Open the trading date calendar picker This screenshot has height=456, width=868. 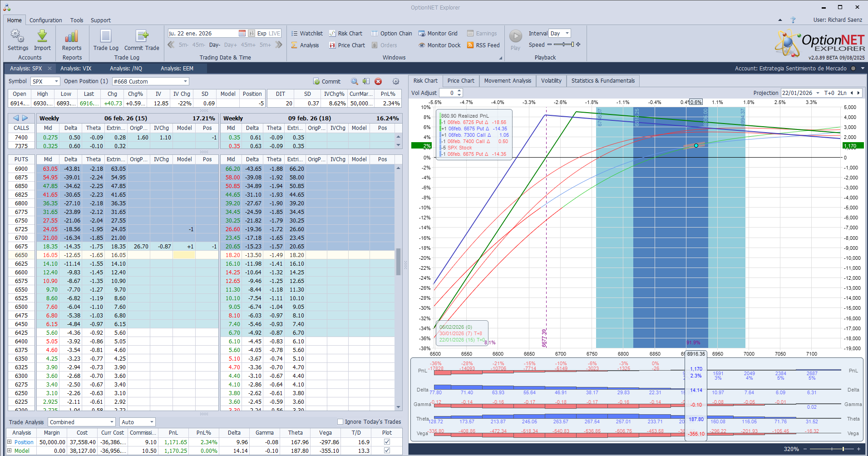click(x=242, y=33)
